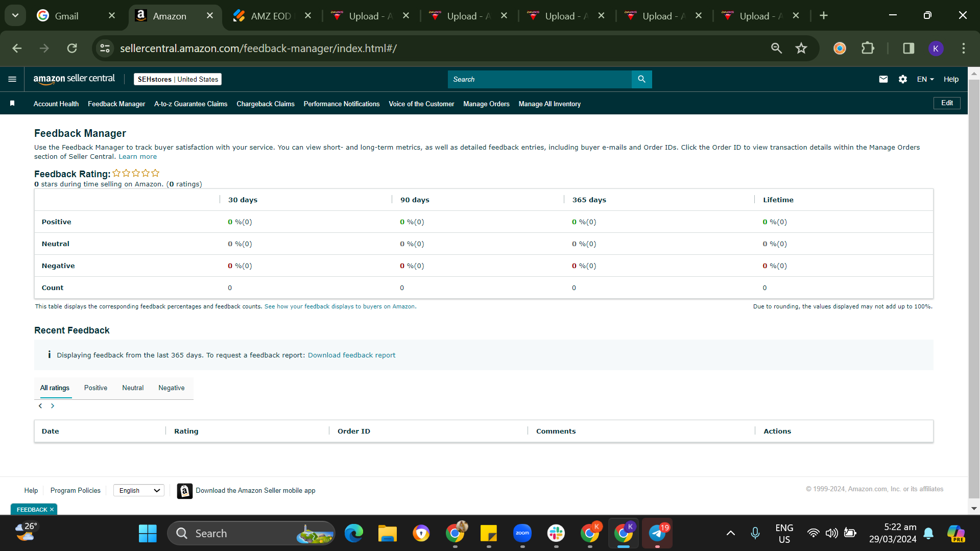The height and width of the screenshot is (551, 980).
Task: Open the buyer messages envelope icon
Action: pos(883,79)
